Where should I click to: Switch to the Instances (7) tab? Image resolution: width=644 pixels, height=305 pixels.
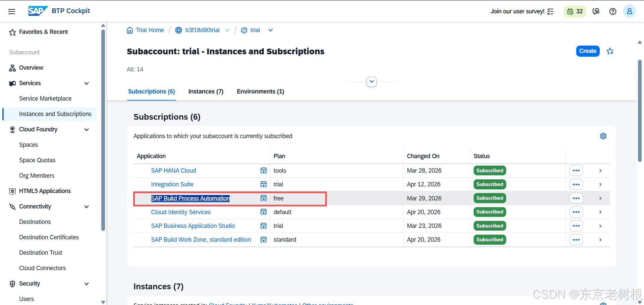206,91
